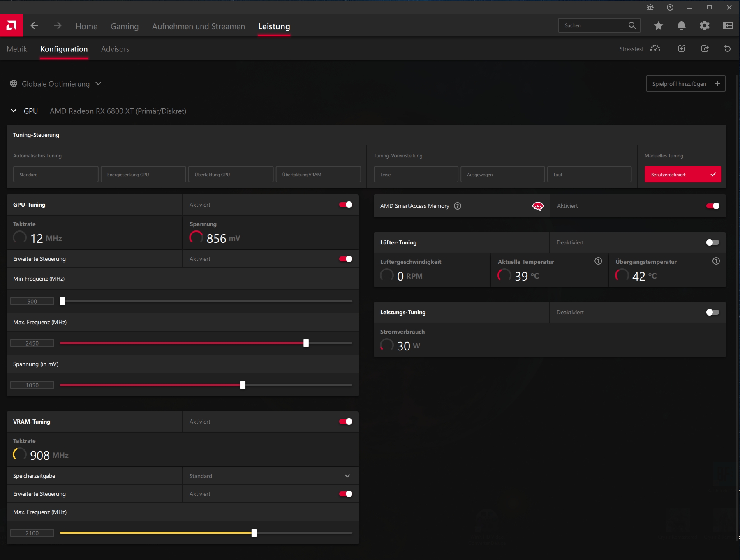Go back with the left arrow
The height and width of the screenshot is (560, 740).
[x=35, y=25]
